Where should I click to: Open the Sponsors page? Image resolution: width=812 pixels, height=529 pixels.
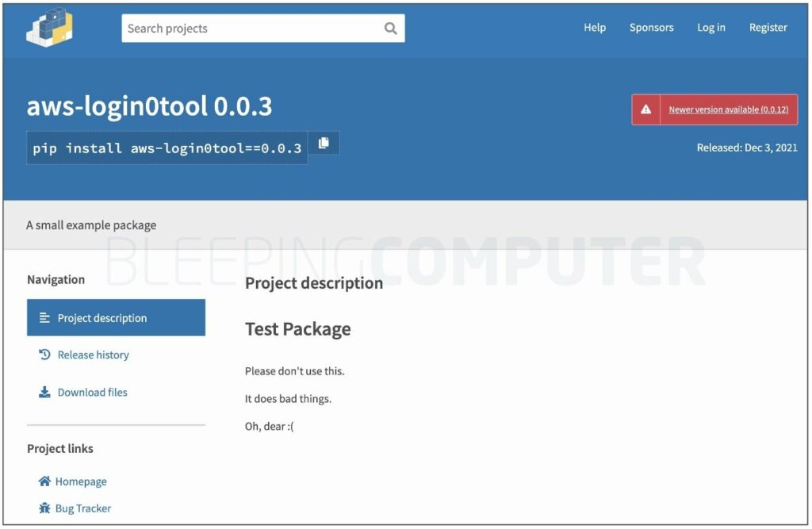coord(651,28)
